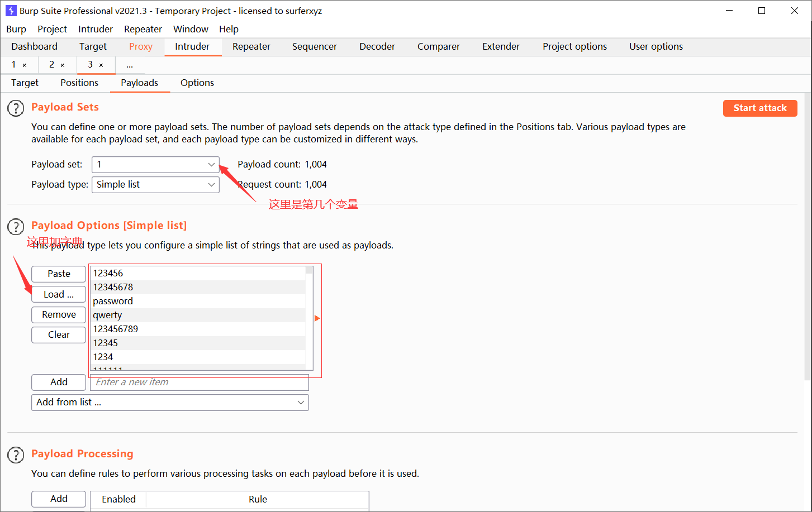Switch to the main Target tab
The height and width of the screenshot is (512, 812).
point(93,46)
